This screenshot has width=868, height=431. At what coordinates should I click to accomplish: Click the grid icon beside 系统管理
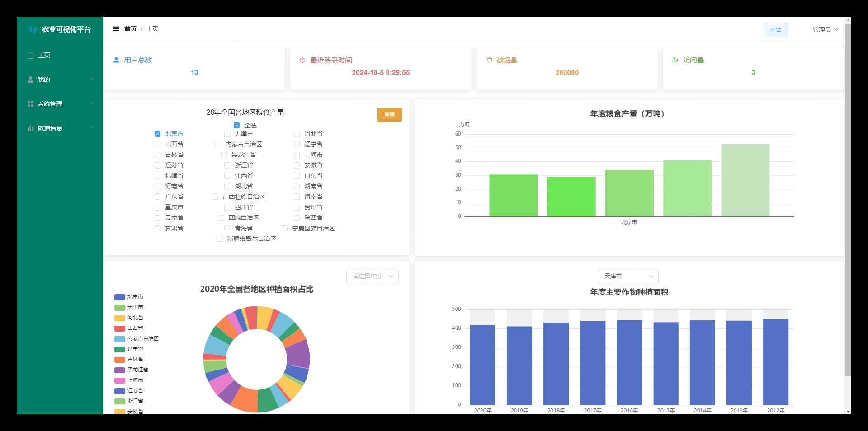pos(31,104)
